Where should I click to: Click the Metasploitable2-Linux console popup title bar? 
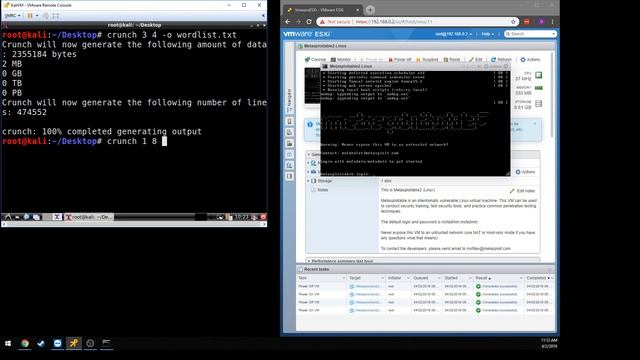point(415,67)
